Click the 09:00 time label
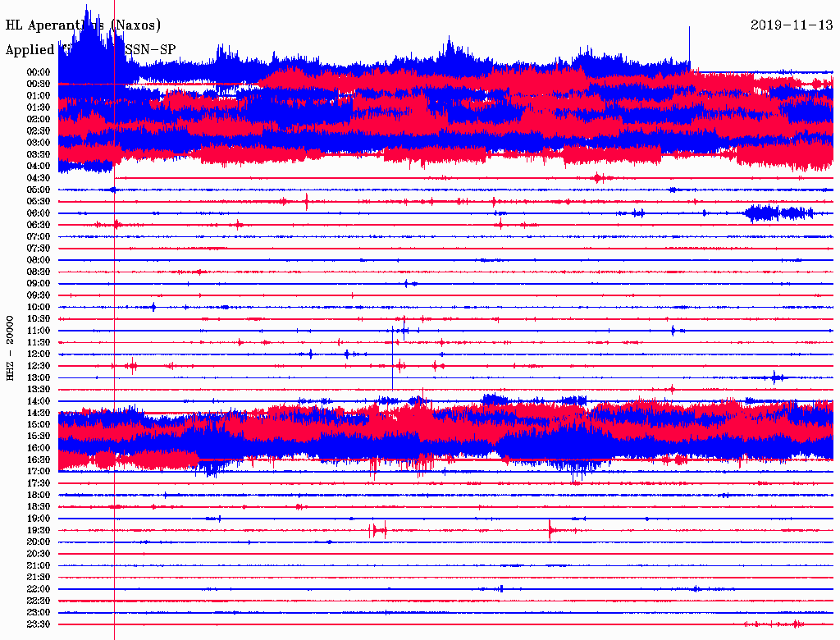Screen dimensions: 840x640 [39, 284]
